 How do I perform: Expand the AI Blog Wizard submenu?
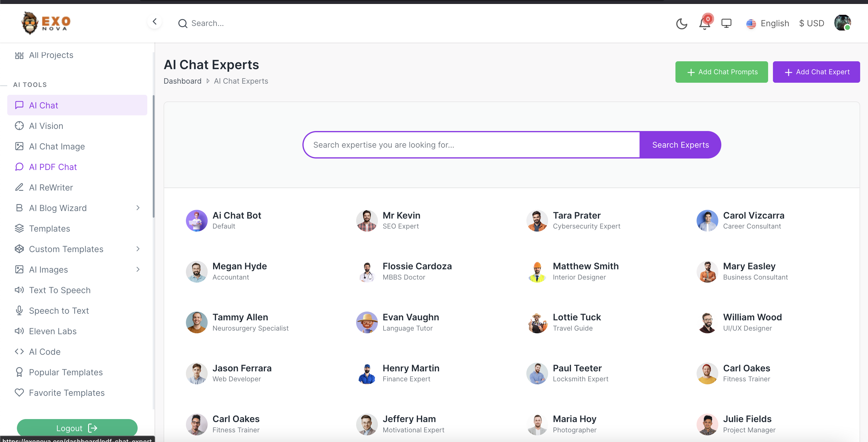coord(138,208)
